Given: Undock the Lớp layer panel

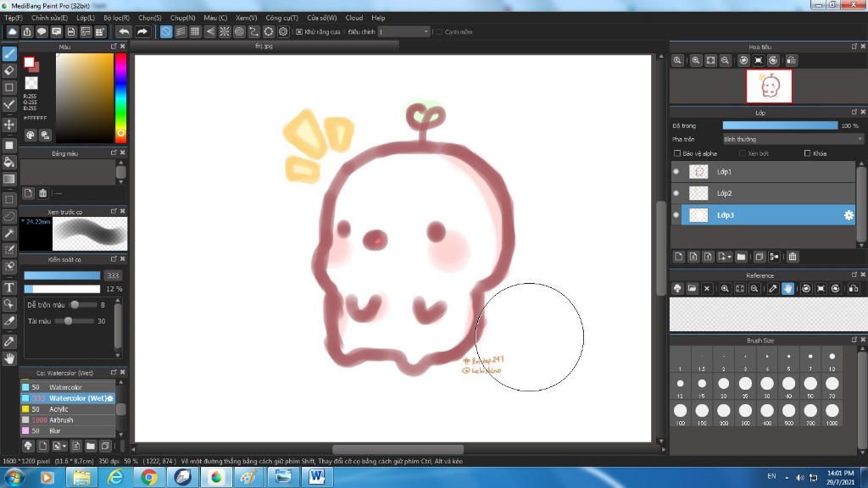Looking at the screenshot, I should click(854, 113).
